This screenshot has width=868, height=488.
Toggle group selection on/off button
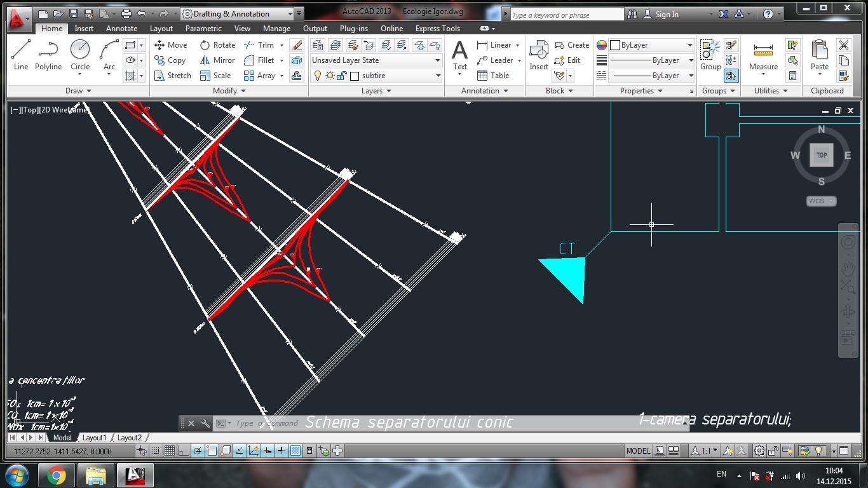731,76
